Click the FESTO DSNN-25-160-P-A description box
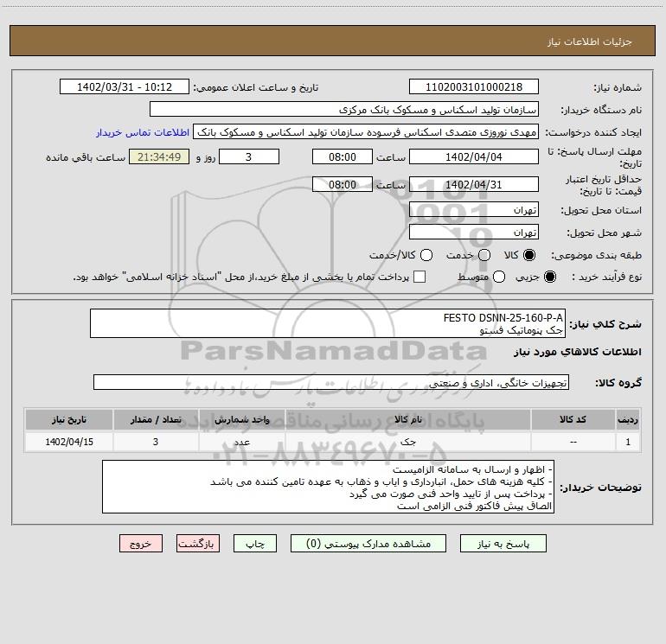Viewport: 666px width, 644px height. click(x=328, y=323)
